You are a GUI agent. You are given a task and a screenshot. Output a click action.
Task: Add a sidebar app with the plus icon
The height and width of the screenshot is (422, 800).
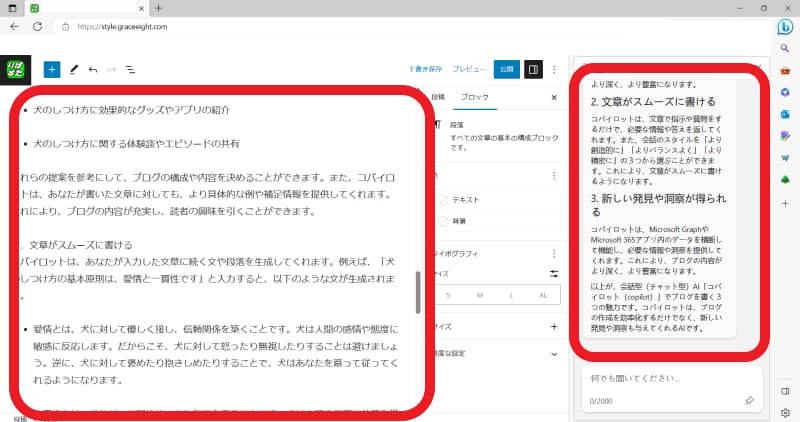785,203
